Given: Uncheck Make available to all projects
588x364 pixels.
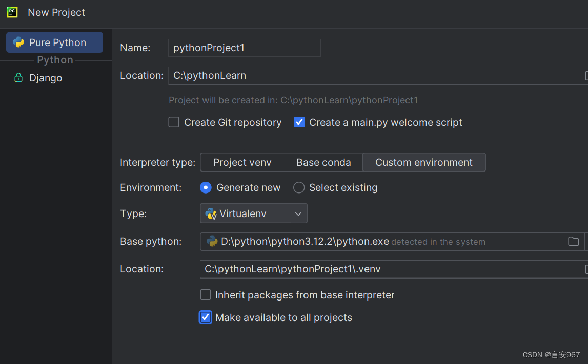Looking at the screenshot, I should (x=206, y=317).
